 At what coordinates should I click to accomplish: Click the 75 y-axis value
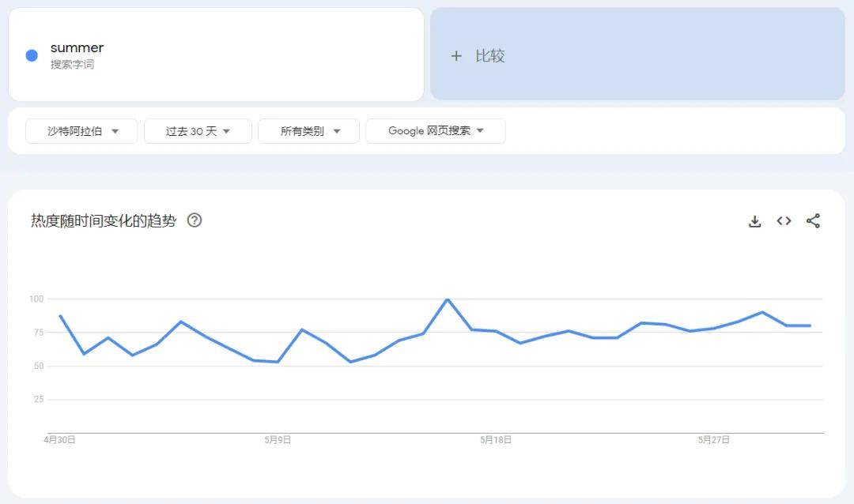click(x=38, y=333)
